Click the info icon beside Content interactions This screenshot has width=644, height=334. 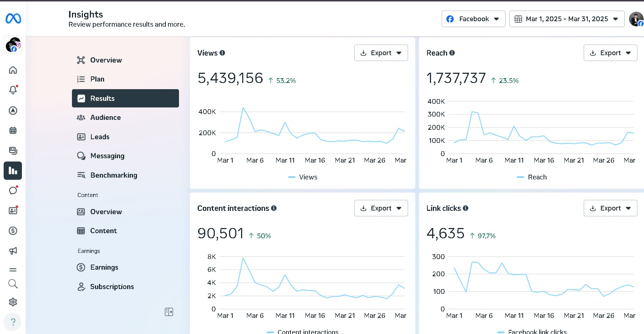(x=274, y=208)
